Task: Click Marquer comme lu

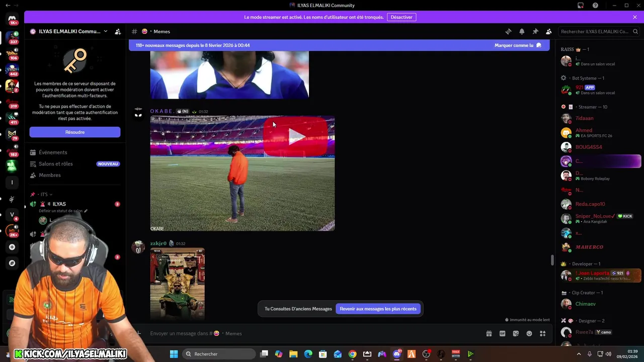Action: click(x=518, y=45)
